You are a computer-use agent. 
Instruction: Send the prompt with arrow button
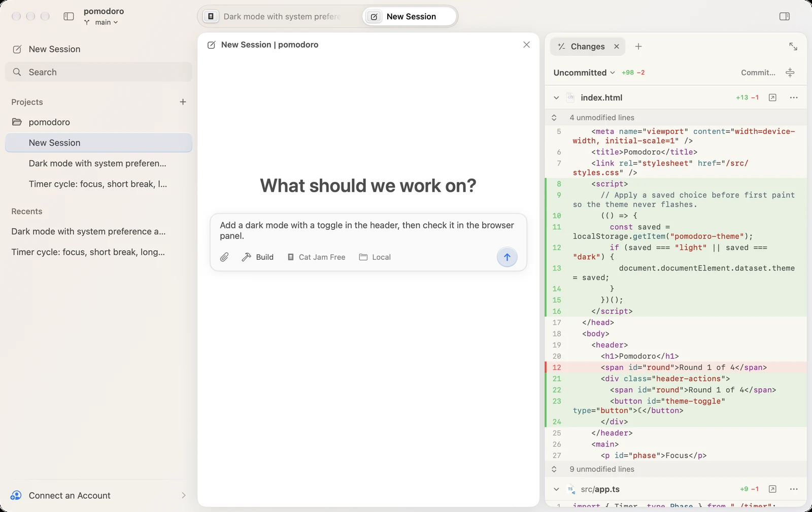(507, 257)
